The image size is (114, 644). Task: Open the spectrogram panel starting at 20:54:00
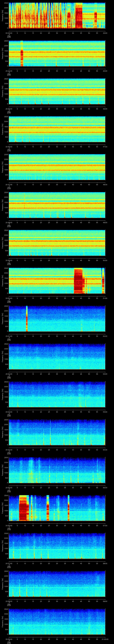[x=57, y=432]
